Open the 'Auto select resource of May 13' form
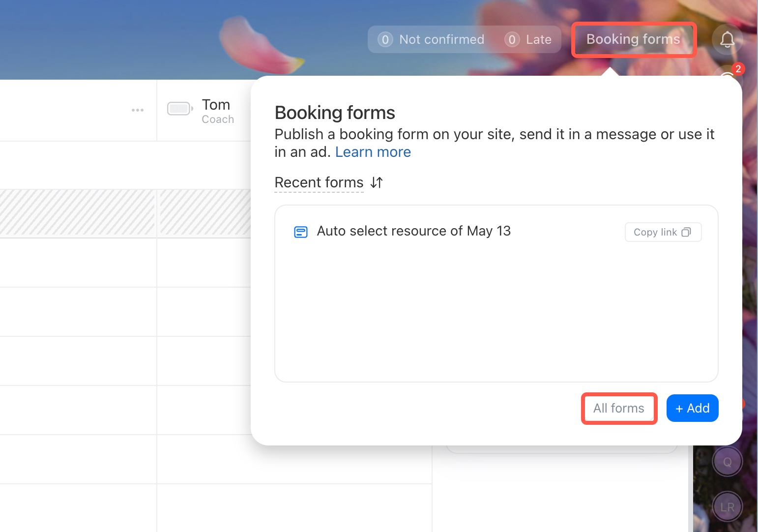The width and height of the screenshot is (758, 532). click(x=413, y=231)
